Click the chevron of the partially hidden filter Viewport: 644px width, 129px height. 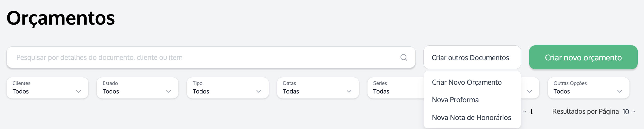click(529, 91)
